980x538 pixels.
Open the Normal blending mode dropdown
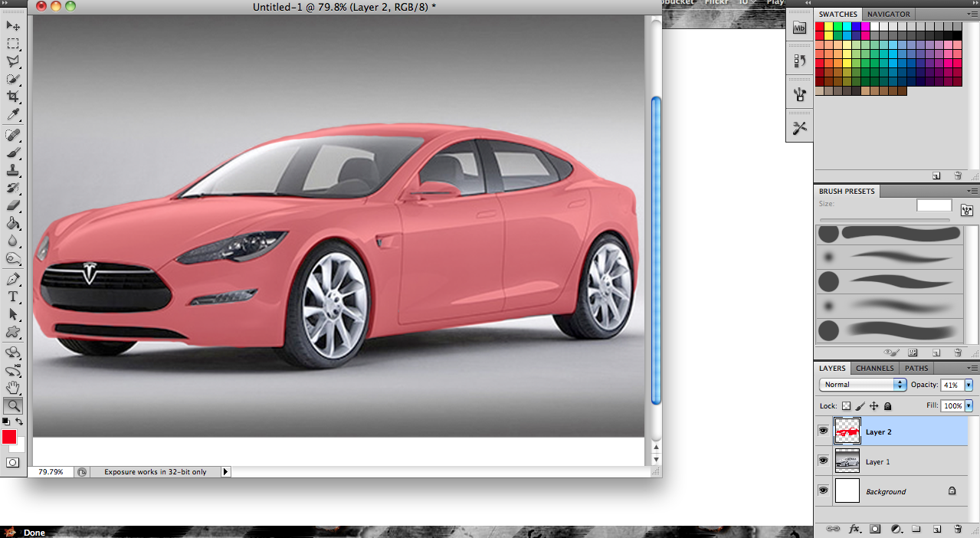pos(863,385)
